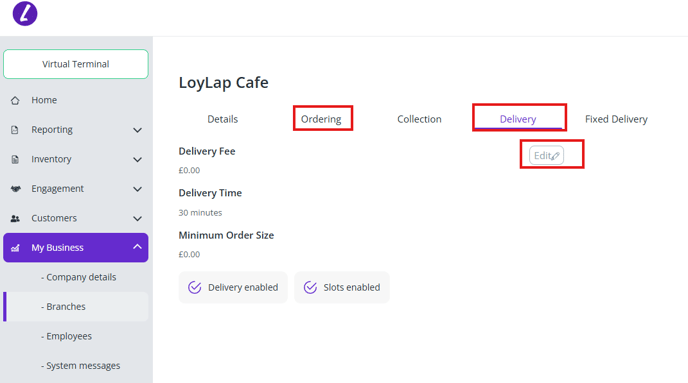Expand the Engagement menu chevron
The height and width of the screenshot is (383, 688).
[137, 189]
